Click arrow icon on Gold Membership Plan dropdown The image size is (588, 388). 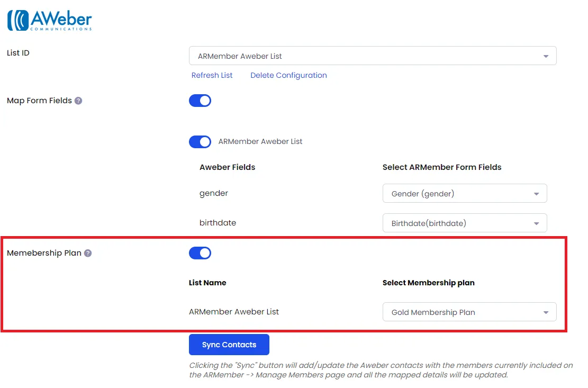click(x=546, y=313)
